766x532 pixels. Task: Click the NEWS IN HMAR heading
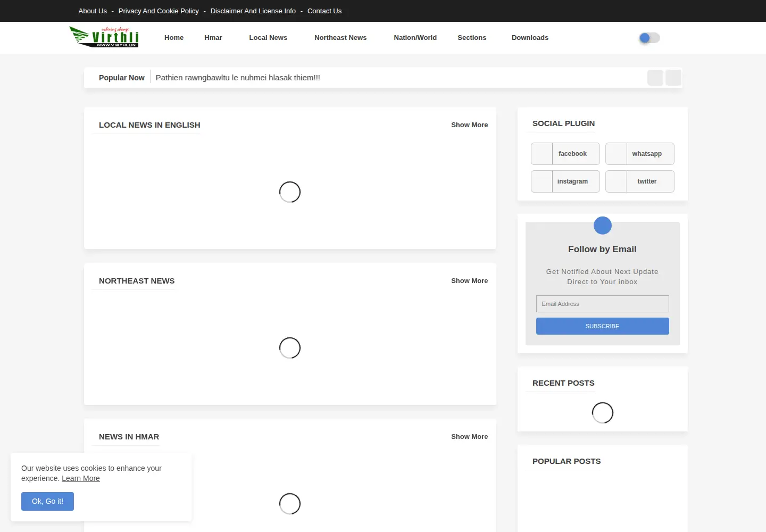129,437
